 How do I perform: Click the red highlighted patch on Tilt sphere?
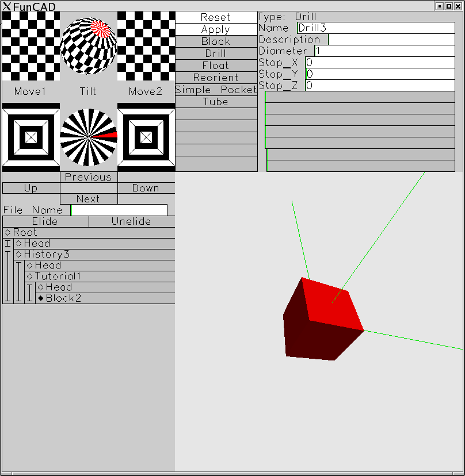point(100,29)
